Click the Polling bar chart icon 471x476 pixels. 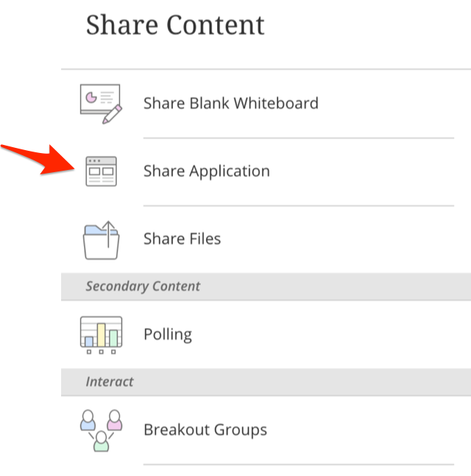[101, 335]
